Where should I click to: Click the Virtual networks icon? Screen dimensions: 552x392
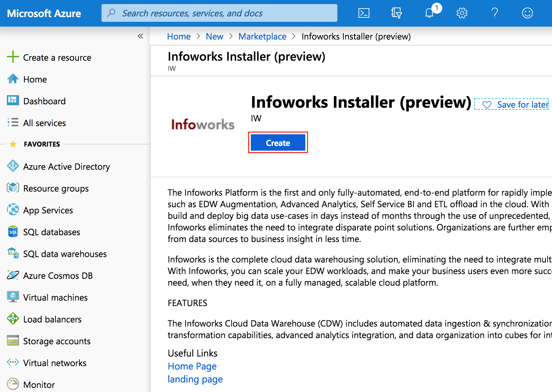tap(13, 362)
